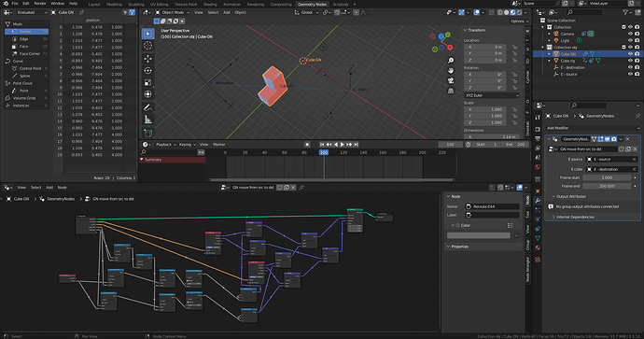Image resolution: width=644 pixels, height=339 pixels.
Task: Open viewport Options dropdown
Action: (519, 21)
